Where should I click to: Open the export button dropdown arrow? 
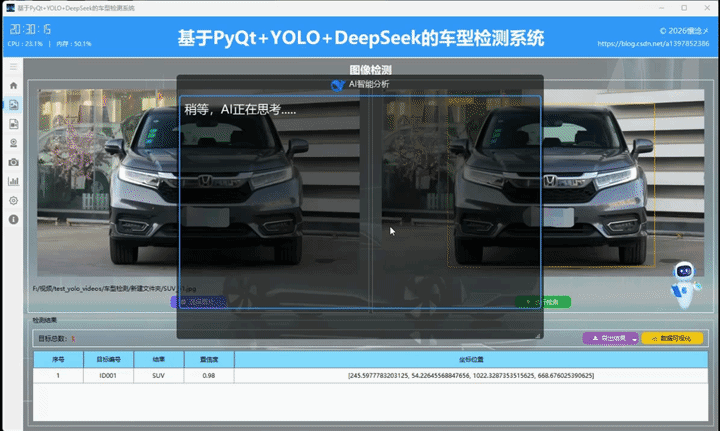point(635,339)
